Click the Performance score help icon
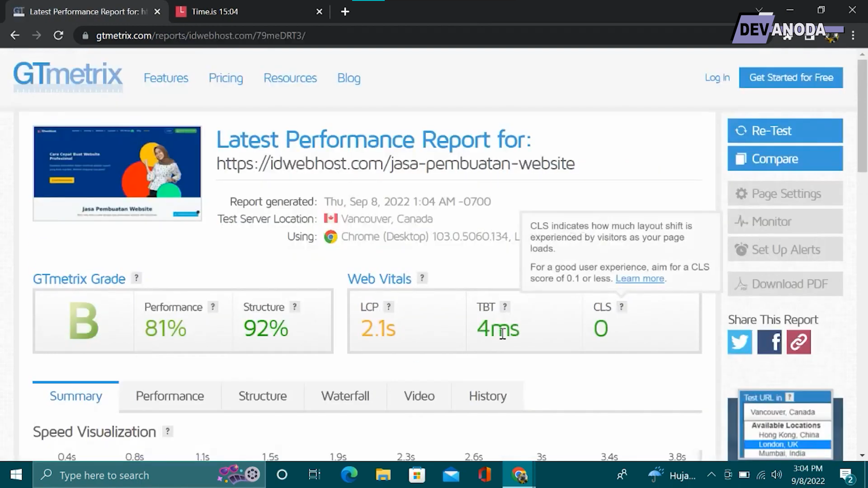 pos(212,307)
